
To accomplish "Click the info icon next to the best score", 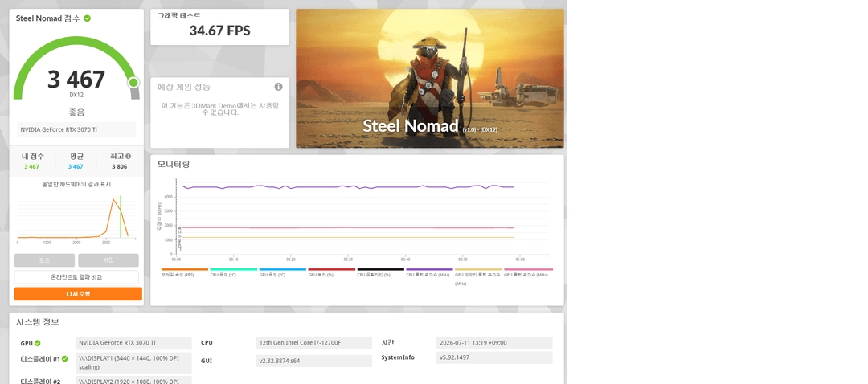I will coord(129,157).
